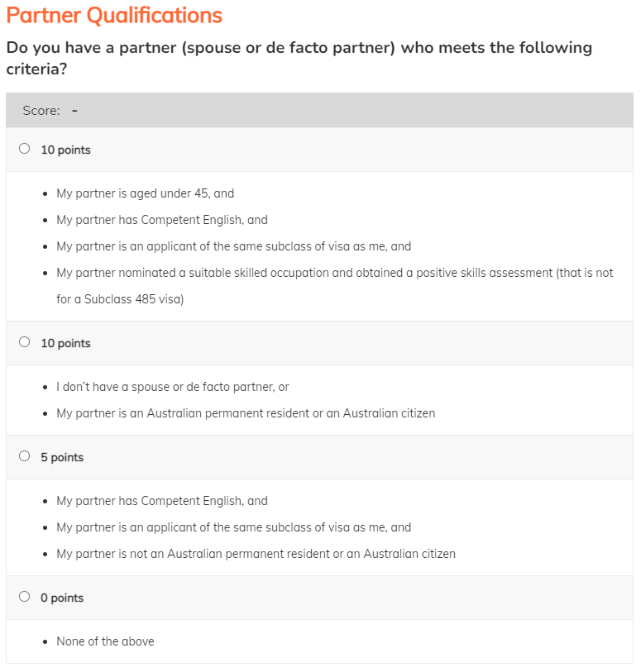Click the score dash value in Score bar
The height and width of the screenshot is (672, 641).
74,111
